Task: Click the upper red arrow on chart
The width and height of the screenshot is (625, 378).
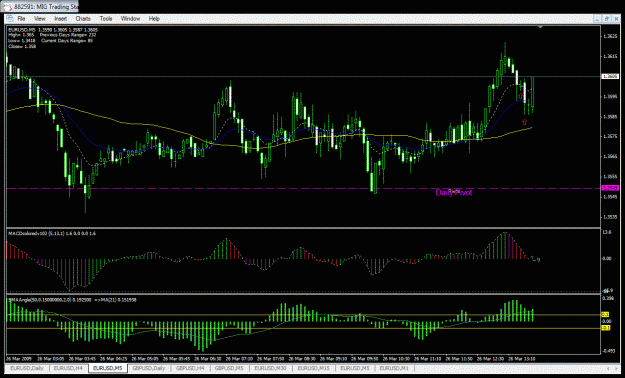Action: coord(521,96)
